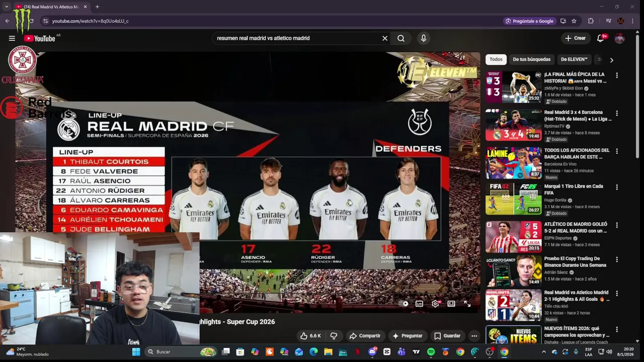644x362 pixels.
Task: Open options for LA FINAL MÁS ÉPICA
Action: [x=617, y=75]
